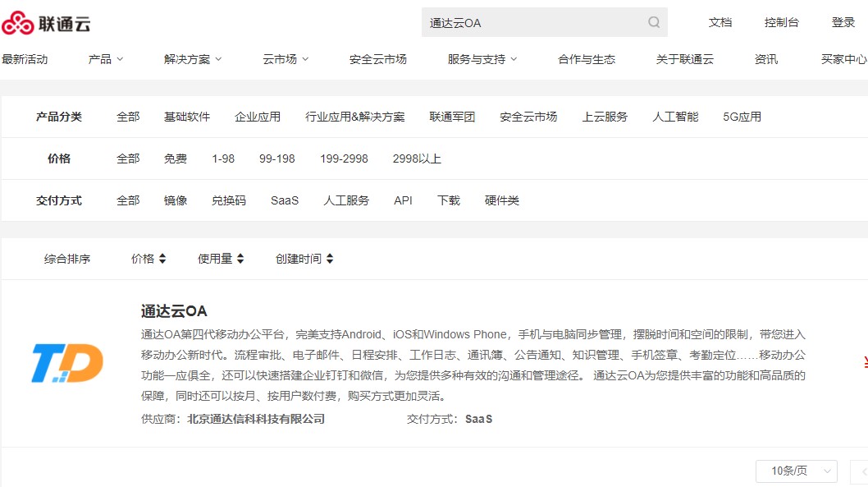
Task: Open the 资讯 navigation item
Action: coord(766,59)
